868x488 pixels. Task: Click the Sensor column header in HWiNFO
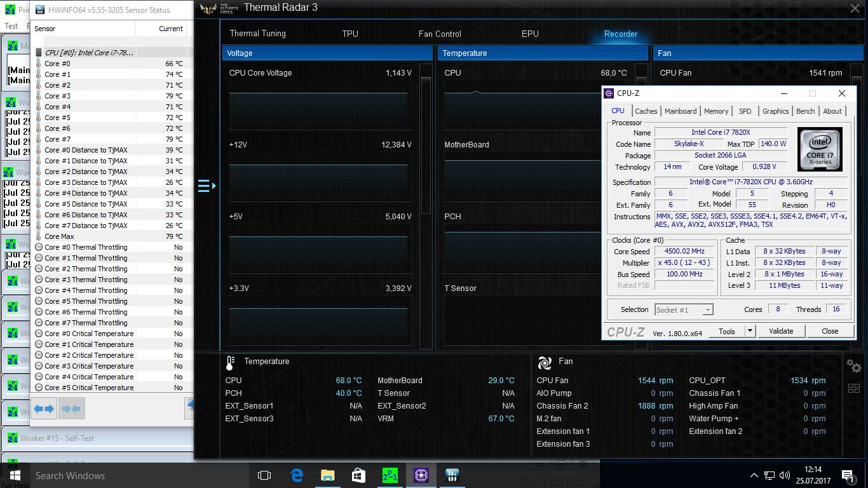click(83, 29)
